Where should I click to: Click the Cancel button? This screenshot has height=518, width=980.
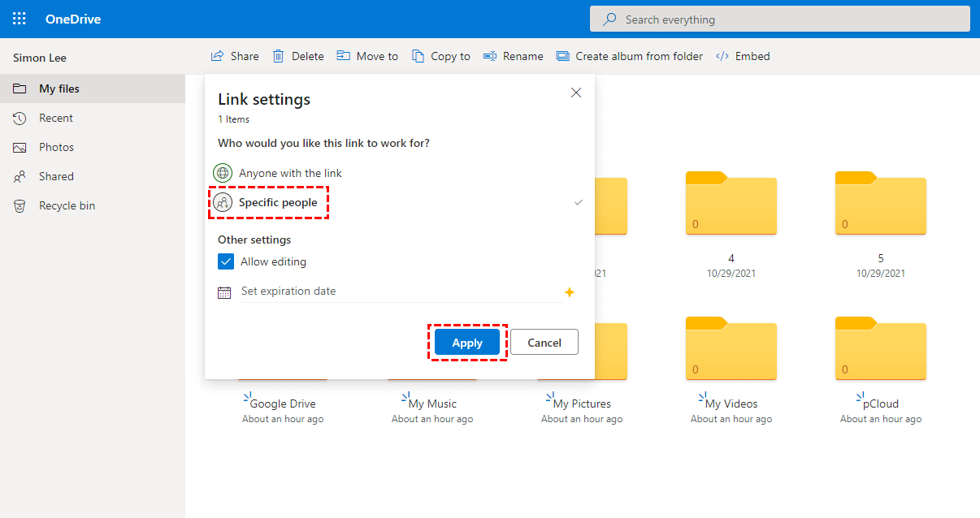pyautogui.click(x=544, y=343)
